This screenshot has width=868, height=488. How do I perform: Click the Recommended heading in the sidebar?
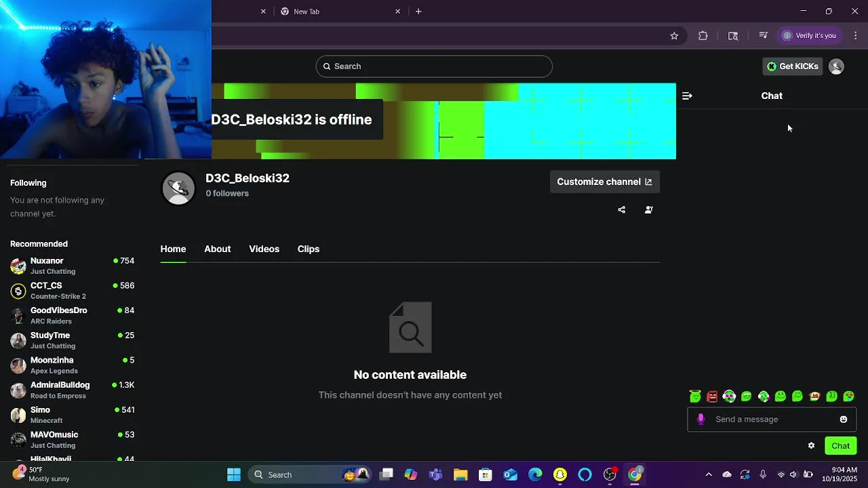tap(39, 244)
